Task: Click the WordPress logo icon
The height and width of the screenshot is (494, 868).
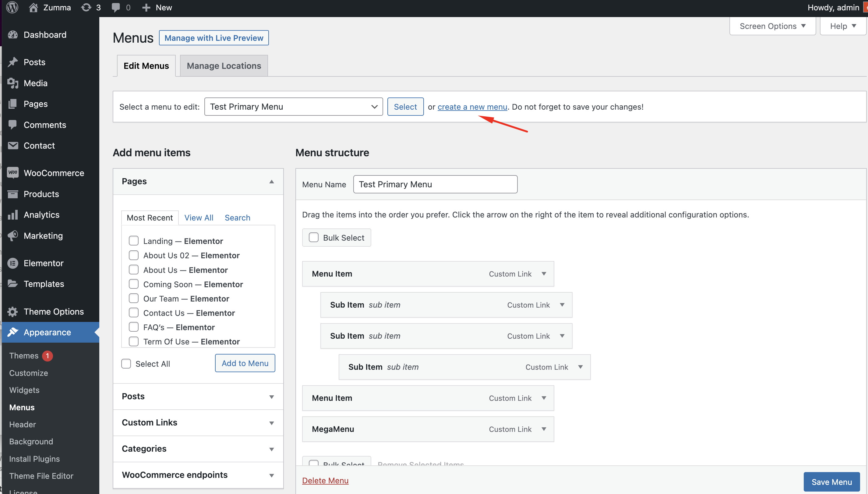Action: click(x=12, y=8)
